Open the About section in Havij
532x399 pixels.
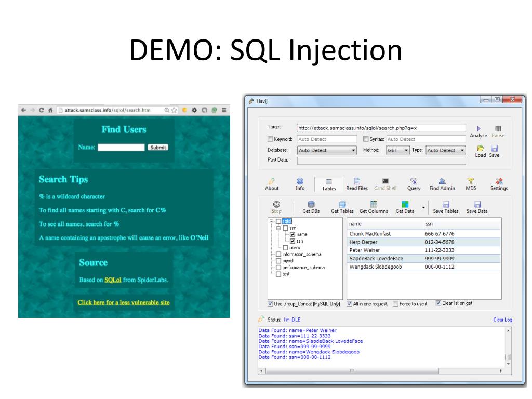[272, 184]
